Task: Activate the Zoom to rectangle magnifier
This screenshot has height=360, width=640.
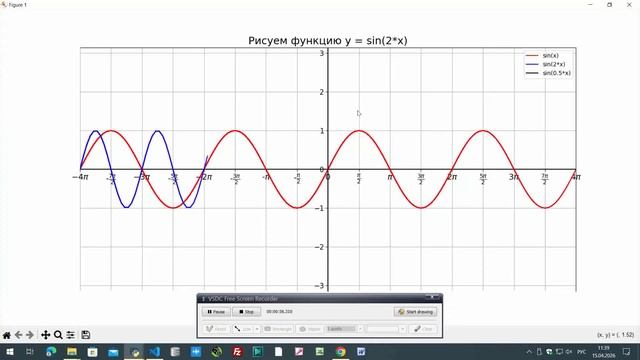Action: click(x=58, y=335)
